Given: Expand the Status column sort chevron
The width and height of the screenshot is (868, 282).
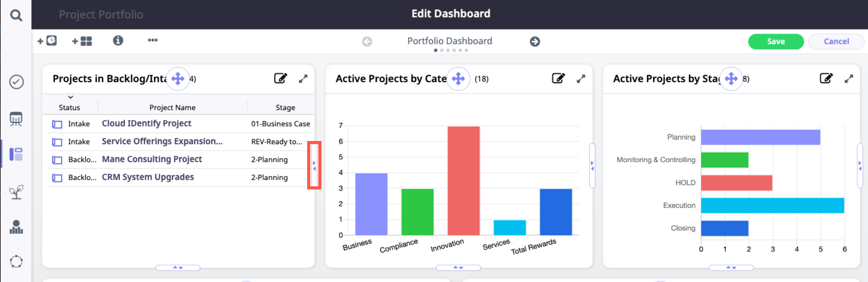Looking at the screenshot, I should 71,97.
